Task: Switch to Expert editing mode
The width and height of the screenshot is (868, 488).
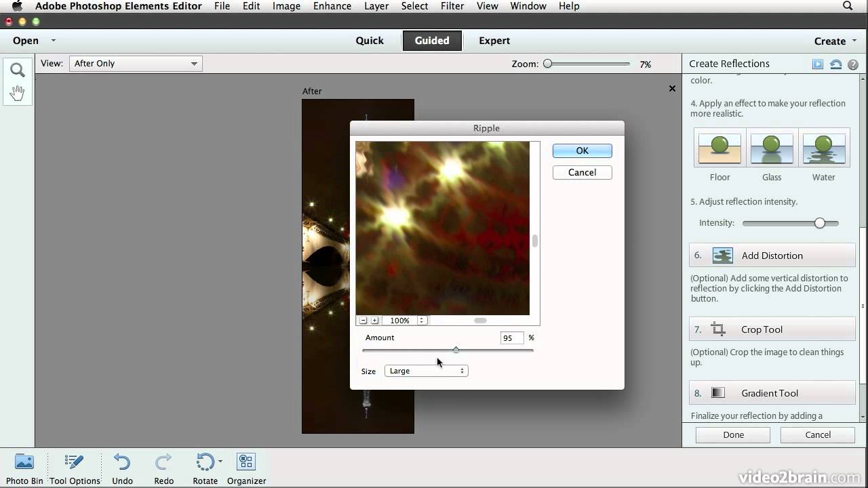Action: 494,41
